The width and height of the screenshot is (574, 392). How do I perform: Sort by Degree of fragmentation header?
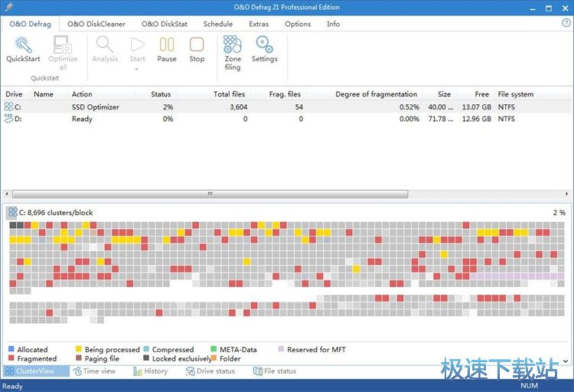[364, 93]
